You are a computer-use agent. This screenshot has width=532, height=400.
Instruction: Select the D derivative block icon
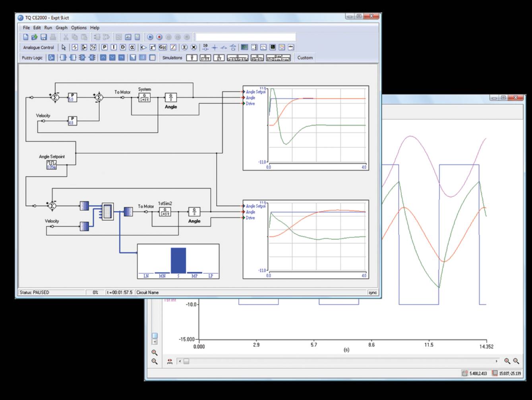click(x=122, y=47)
